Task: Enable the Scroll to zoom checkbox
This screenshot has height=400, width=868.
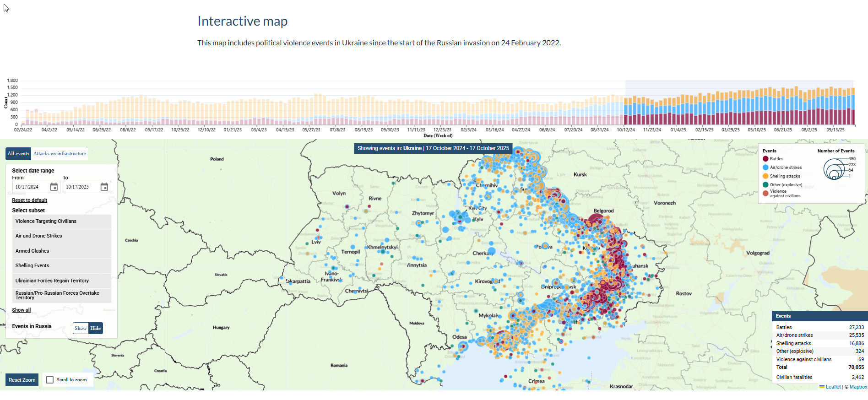Action: (x=50, y=380)
